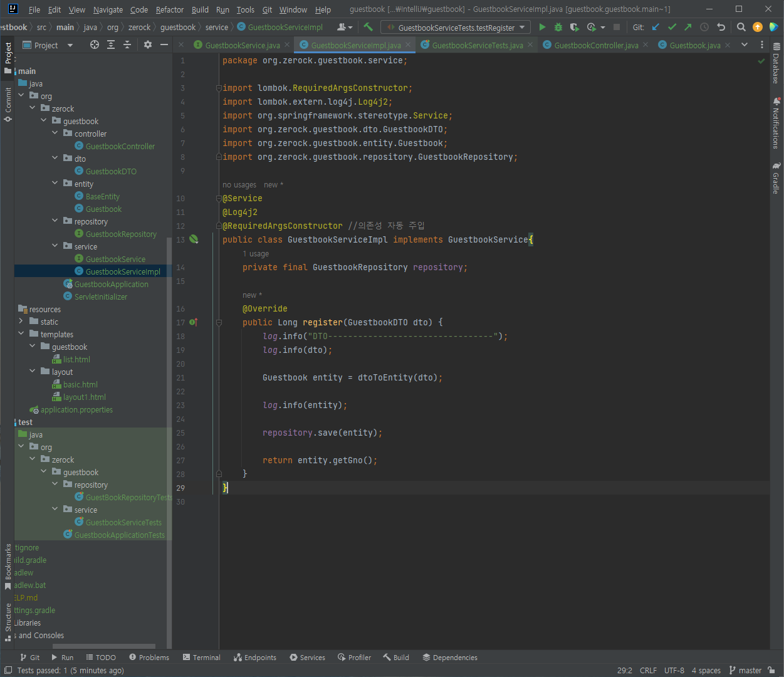
Task: Expand the static resources folder
Action: point(21,321)
